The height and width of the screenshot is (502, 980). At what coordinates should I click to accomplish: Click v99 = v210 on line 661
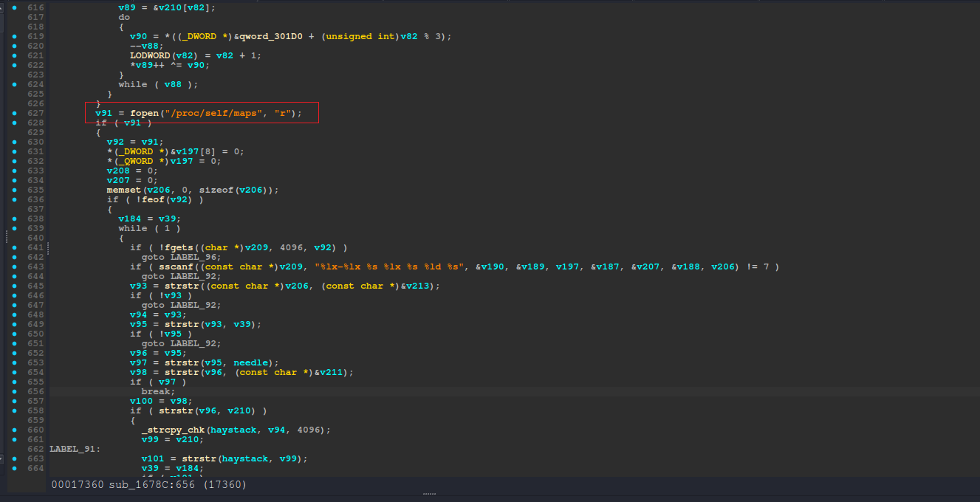[173, 439]
